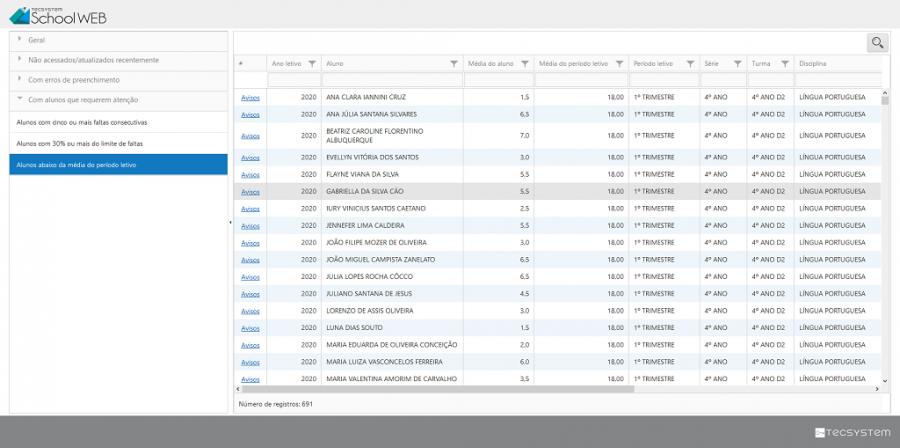Expand the Geral section
Screen dimensions: 900x448
[36, 39]
